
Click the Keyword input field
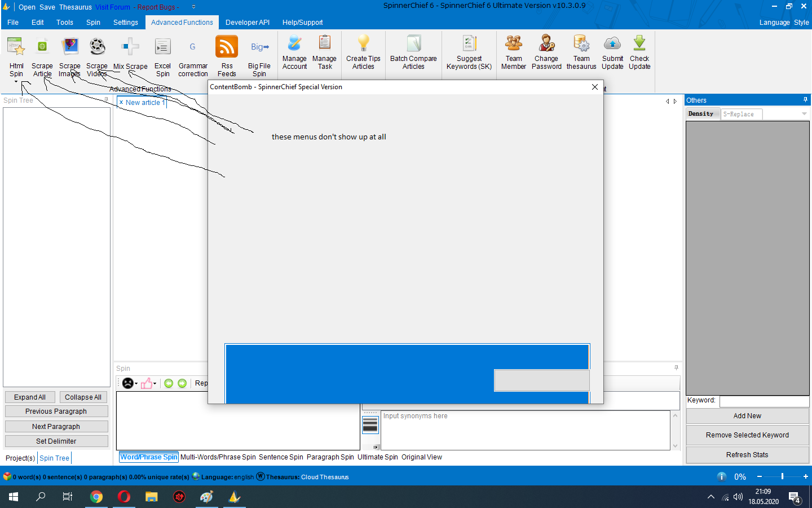(x=764, y=401)
